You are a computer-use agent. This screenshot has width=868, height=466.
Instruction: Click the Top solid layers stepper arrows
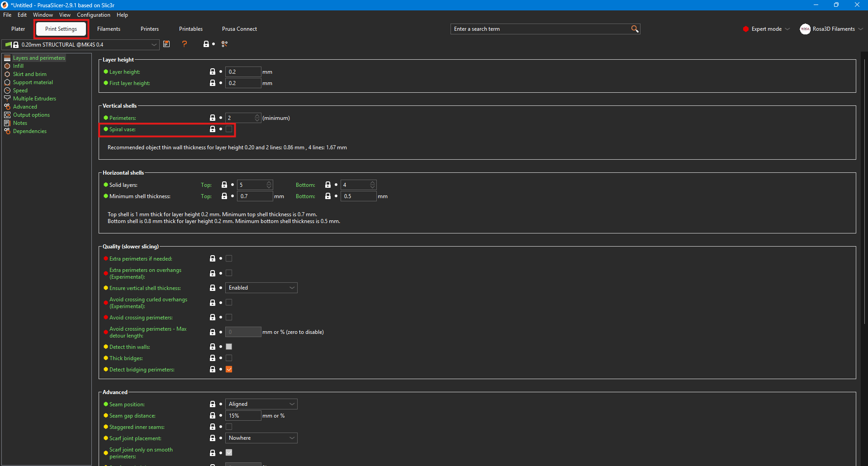pyautogui.click(x=269, y=185)
